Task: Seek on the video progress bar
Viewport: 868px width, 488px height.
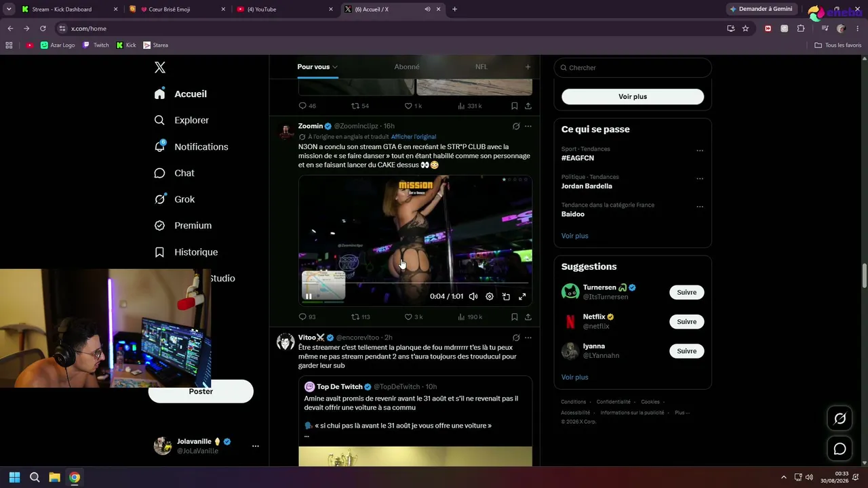Action: click(x=415, y=283)
